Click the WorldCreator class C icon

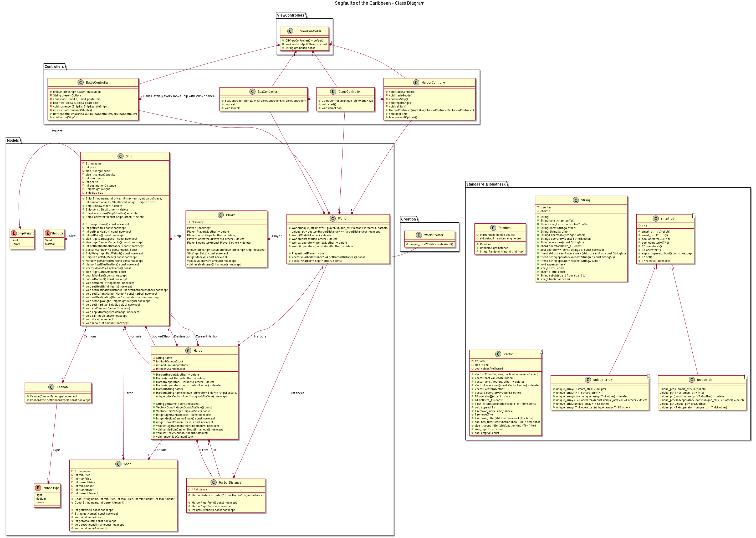[419, 235]
